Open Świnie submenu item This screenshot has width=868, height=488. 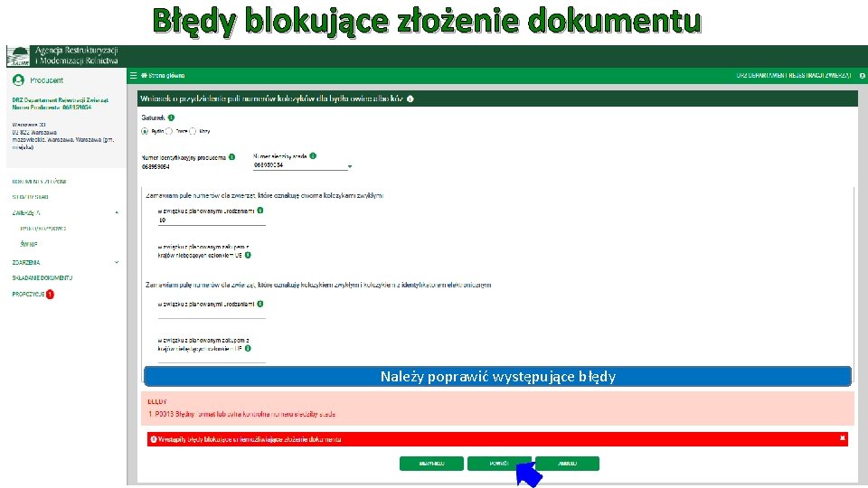(29, 244)
